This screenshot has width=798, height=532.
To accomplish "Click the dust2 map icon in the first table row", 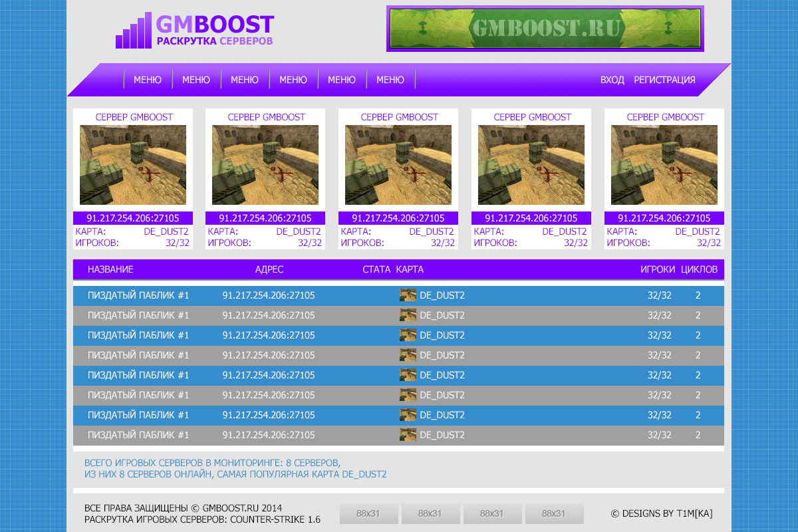I will (x=408, y=295).
